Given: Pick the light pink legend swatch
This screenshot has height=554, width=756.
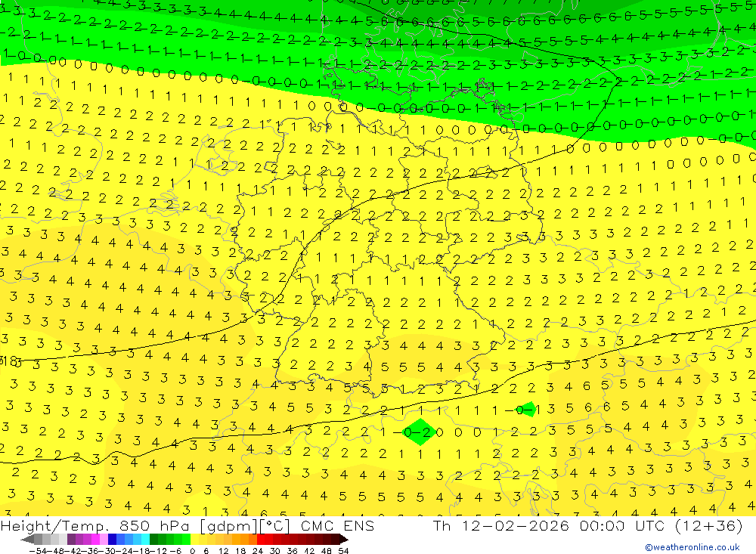Looking at the screenshot, I should (104, 539).
